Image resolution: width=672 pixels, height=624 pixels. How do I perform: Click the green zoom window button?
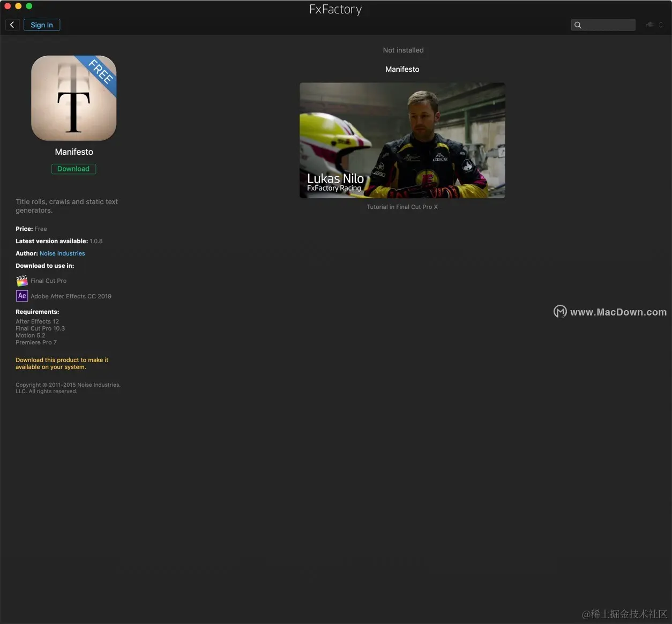(x=29, y=6)
